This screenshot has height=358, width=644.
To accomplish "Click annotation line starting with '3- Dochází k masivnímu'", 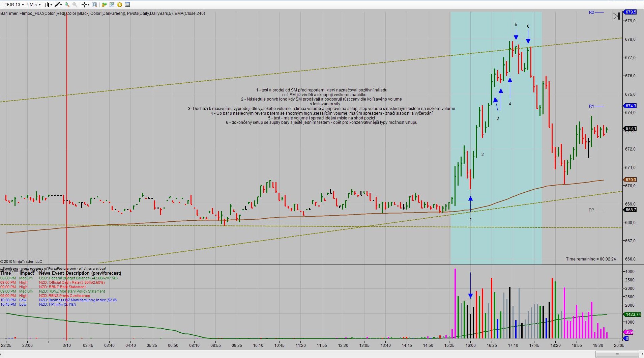I will (321, 109).
